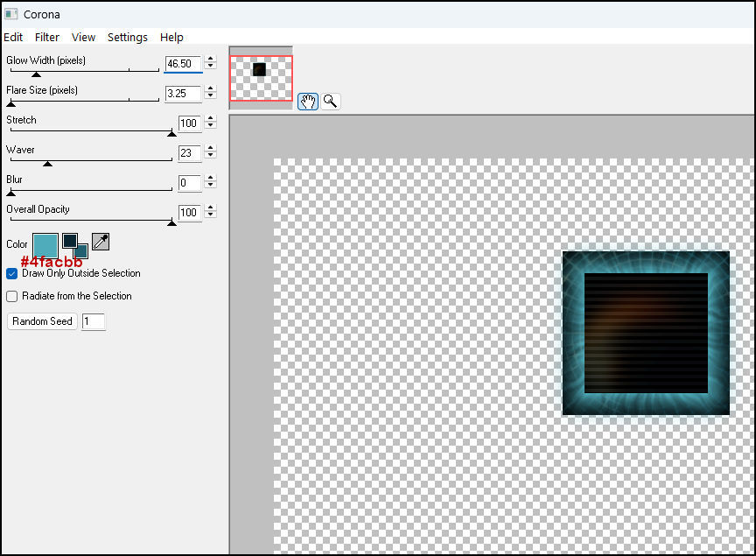
Task: Click the Corona app icon in title bar
Action: [11, 14]
